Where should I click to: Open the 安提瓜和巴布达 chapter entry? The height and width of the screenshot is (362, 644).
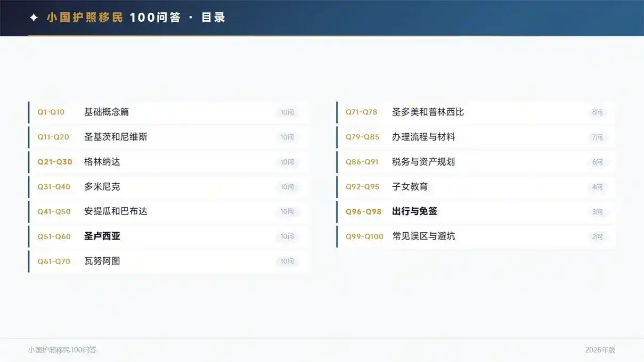click(167, 211)
